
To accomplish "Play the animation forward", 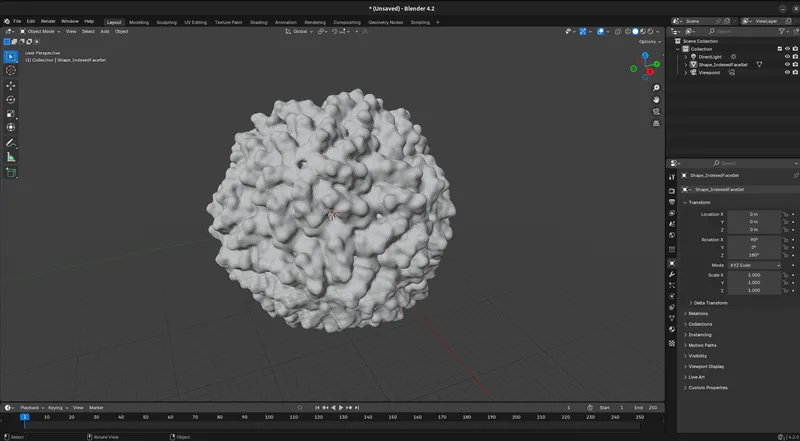I will pyautogui.click(x=341, y=408).
